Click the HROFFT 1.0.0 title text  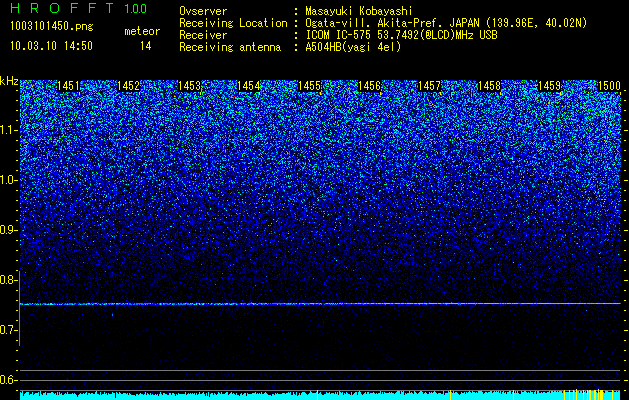tap(78, 8)
